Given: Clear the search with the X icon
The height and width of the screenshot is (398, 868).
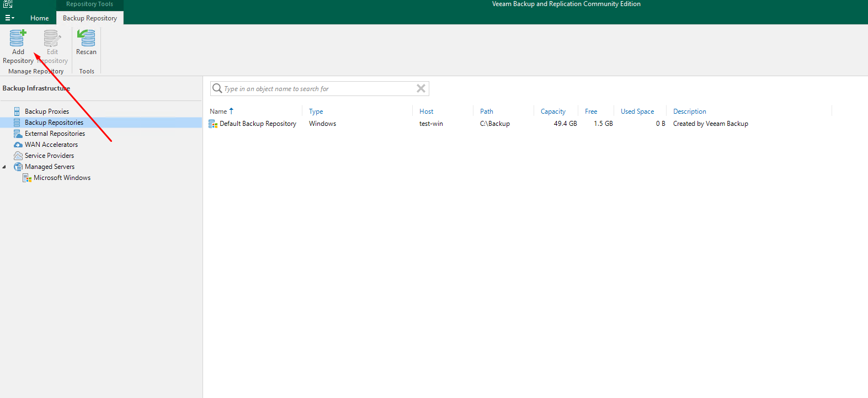Looking at the screenshot, I should [420, 88].
